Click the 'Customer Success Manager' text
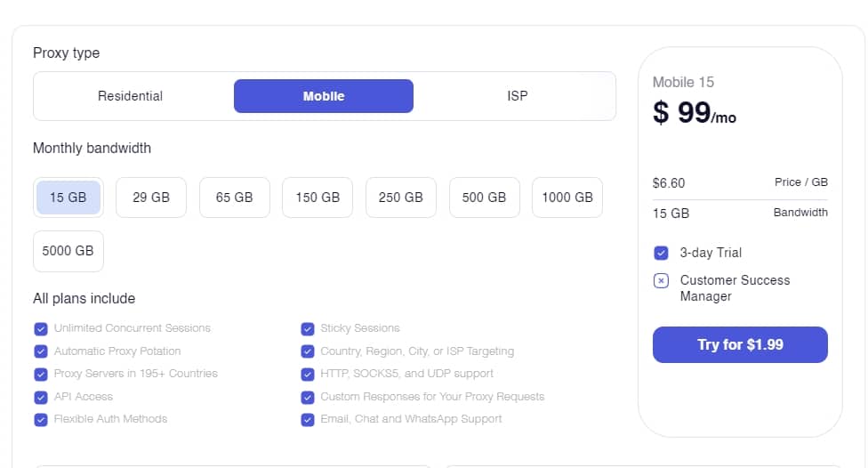Image resolution: width=868 pixels, height=468 pixels. click(735, 288)
